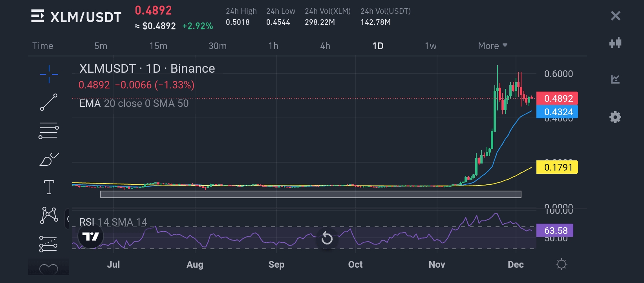Select the trend line drawing tool
This screenshot has width=644, height=283.
[49, 102]
